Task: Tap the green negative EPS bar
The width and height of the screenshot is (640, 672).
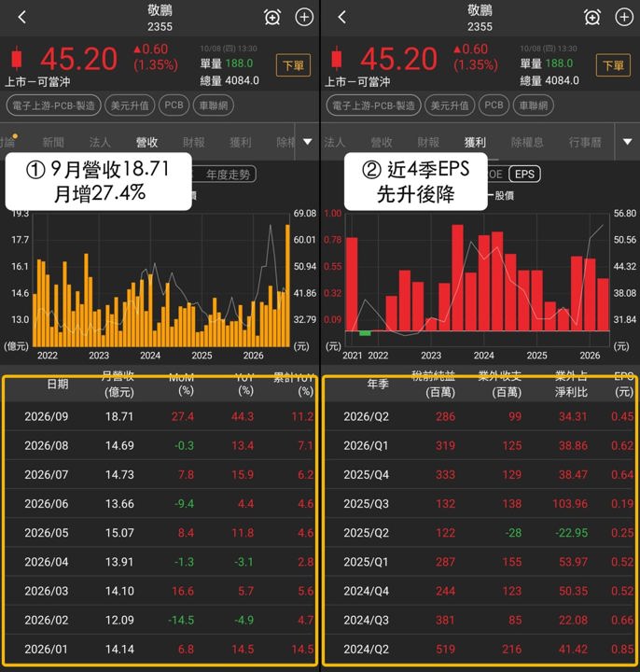Action: 365,333
